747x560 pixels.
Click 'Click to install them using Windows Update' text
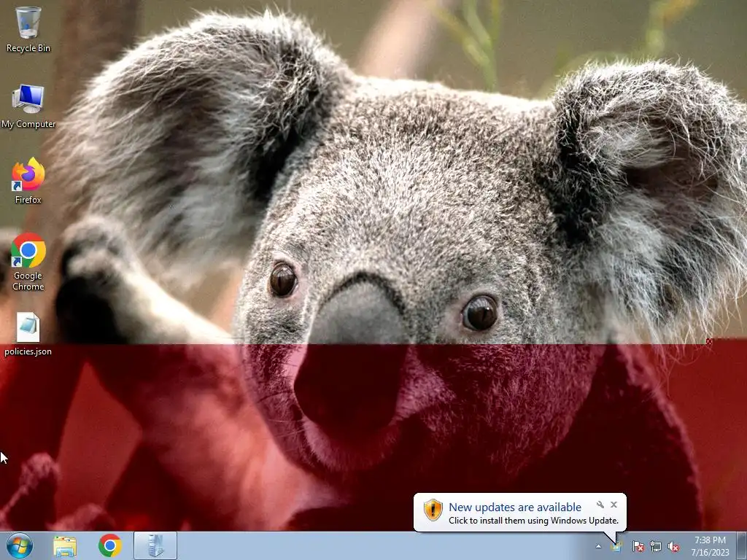[x=533, y=521]
